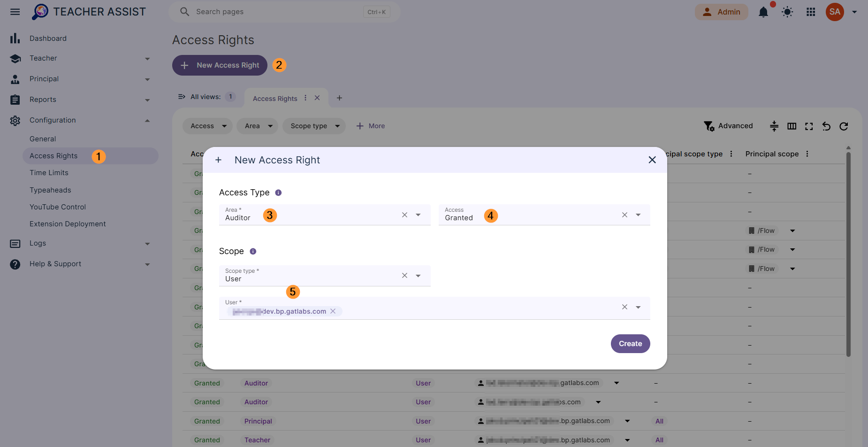This screenshot has width=868, height=447.
Task: Open the Area Auditor dropdown
Action: 418,215
